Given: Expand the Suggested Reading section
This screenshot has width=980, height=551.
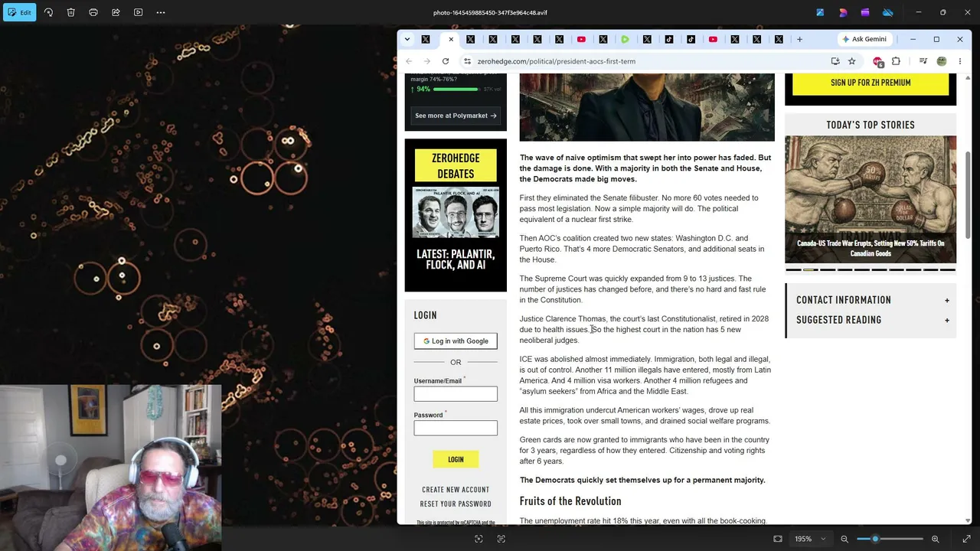Looking at the screenshot, I should (x=871, y=320).
